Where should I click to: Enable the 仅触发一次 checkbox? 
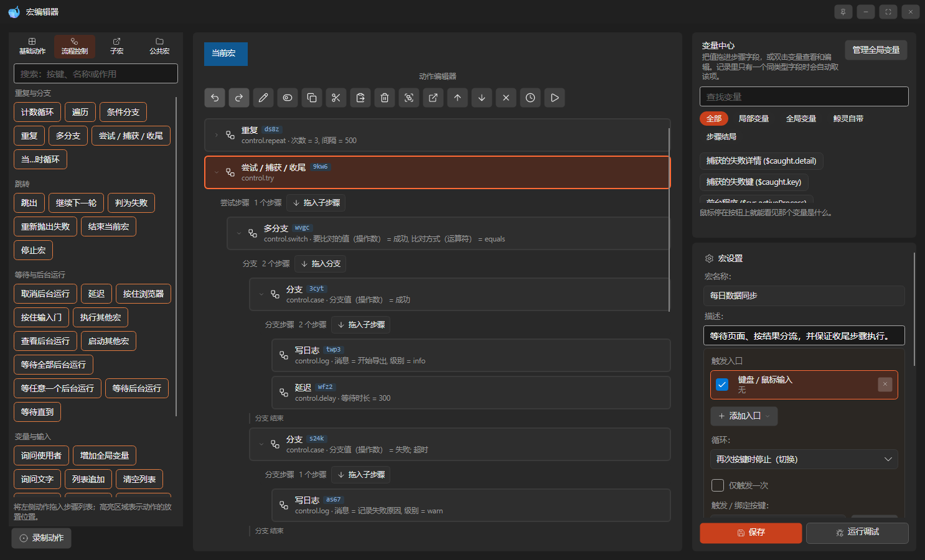click(718, 485)
